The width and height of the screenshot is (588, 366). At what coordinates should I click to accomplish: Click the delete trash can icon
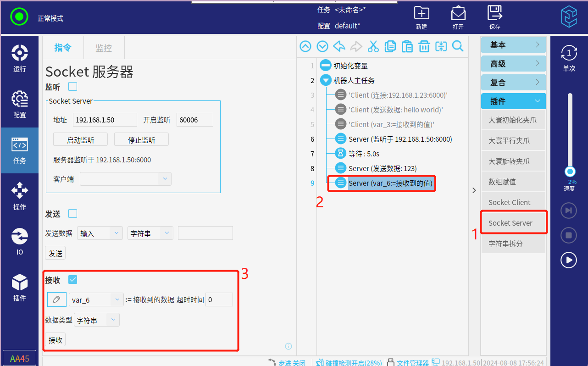pyautogui.click(x=424, y=46)
